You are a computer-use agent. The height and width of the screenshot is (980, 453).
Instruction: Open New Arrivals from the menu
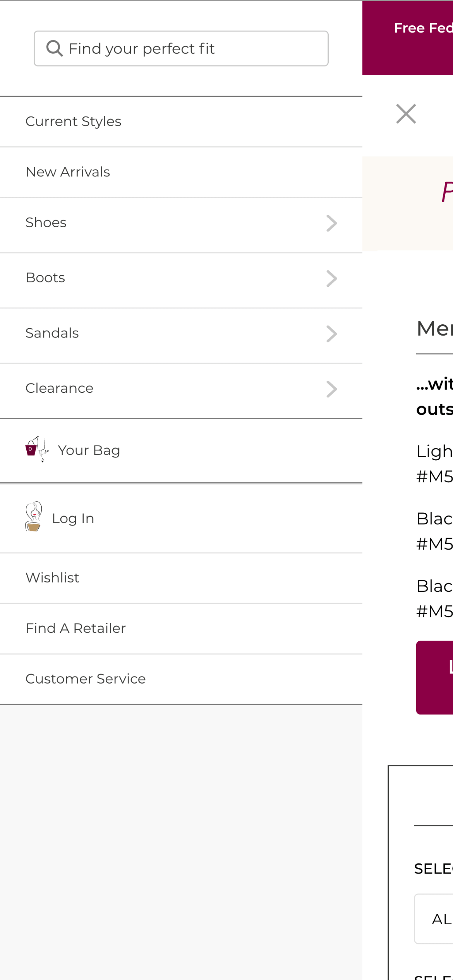click(x=67, y=172)
